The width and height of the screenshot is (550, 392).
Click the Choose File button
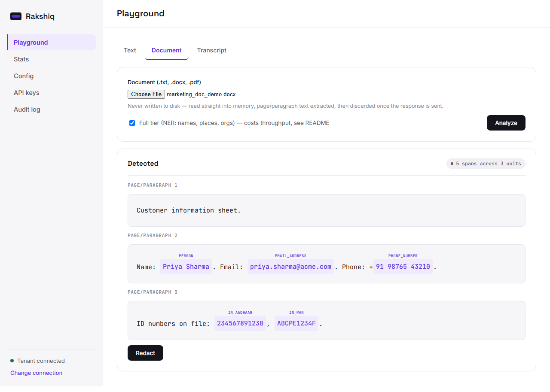[146, 94]
